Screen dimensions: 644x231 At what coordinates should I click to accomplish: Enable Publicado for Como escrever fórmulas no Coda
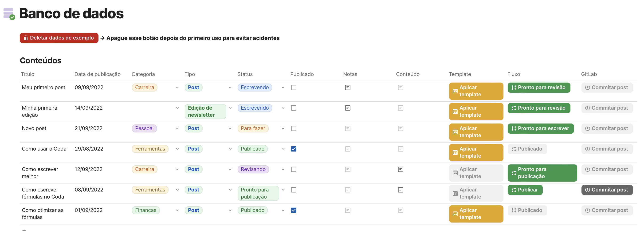click(x=294, y=190)
